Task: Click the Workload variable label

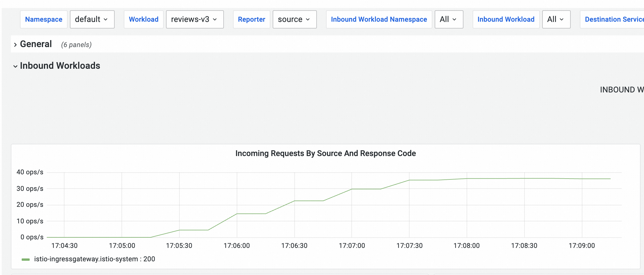Action: click(144, 19)
